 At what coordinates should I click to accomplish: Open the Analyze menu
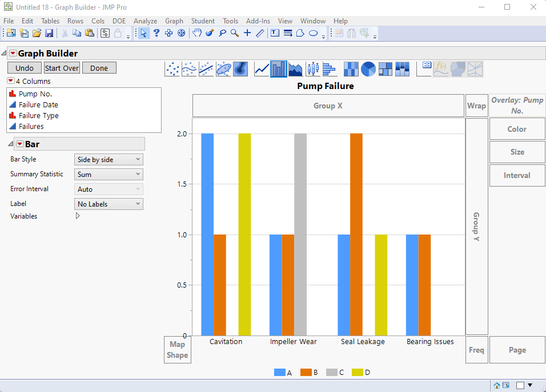click(145, 21)
